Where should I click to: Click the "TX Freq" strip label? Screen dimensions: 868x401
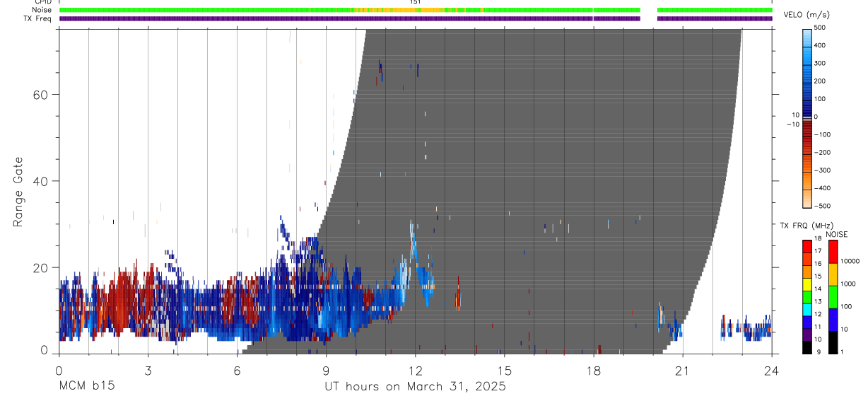36,18
